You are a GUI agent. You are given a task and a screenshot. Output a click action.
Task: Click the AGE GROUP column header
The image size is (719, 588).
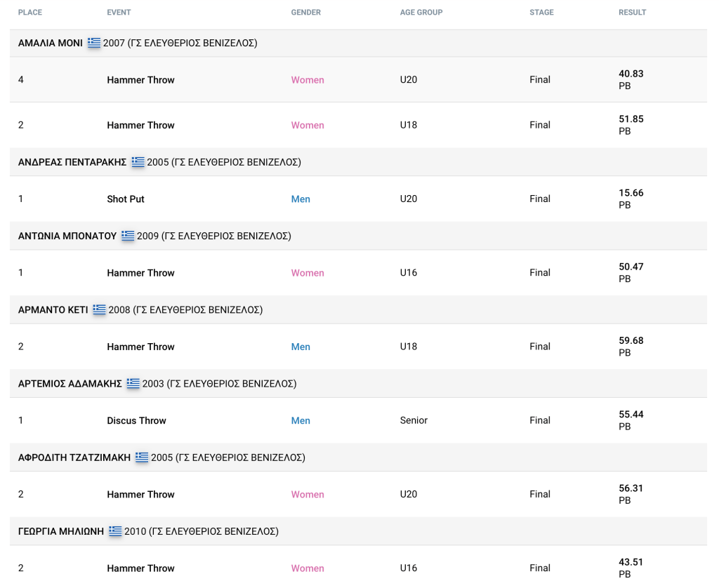(x=421, y=13)
